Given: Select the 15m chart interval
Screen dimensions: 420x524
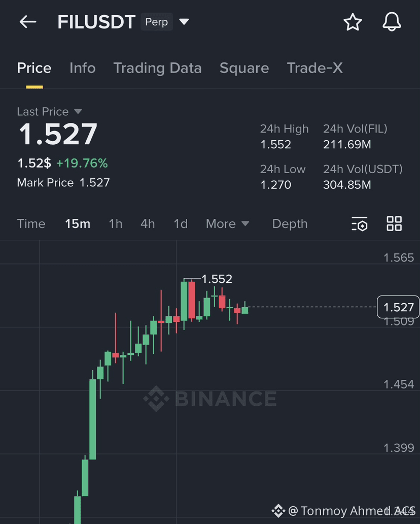Looking at the screenshot, I should (78, 223).
